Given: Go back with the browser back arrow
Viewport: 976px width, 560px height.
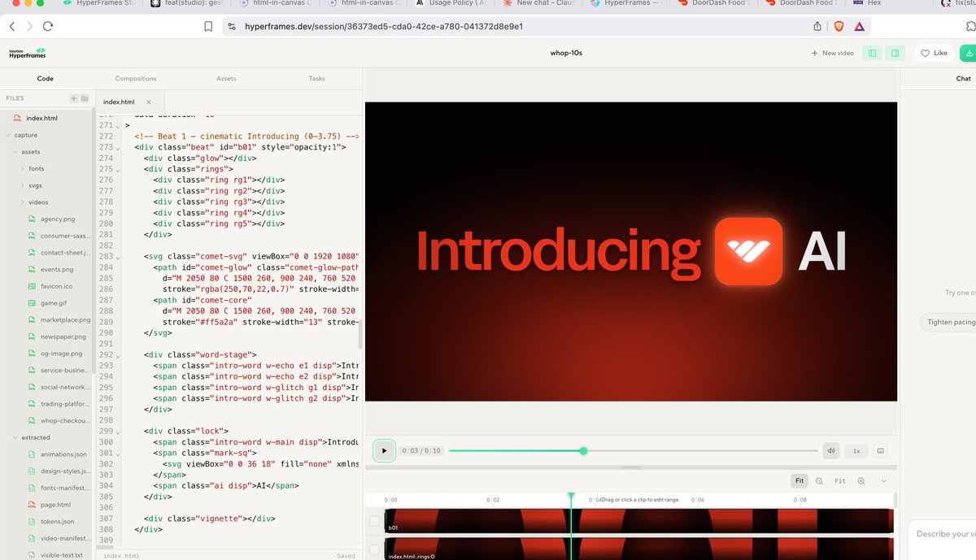Looking at the screenshot, I should pos(12,26).
